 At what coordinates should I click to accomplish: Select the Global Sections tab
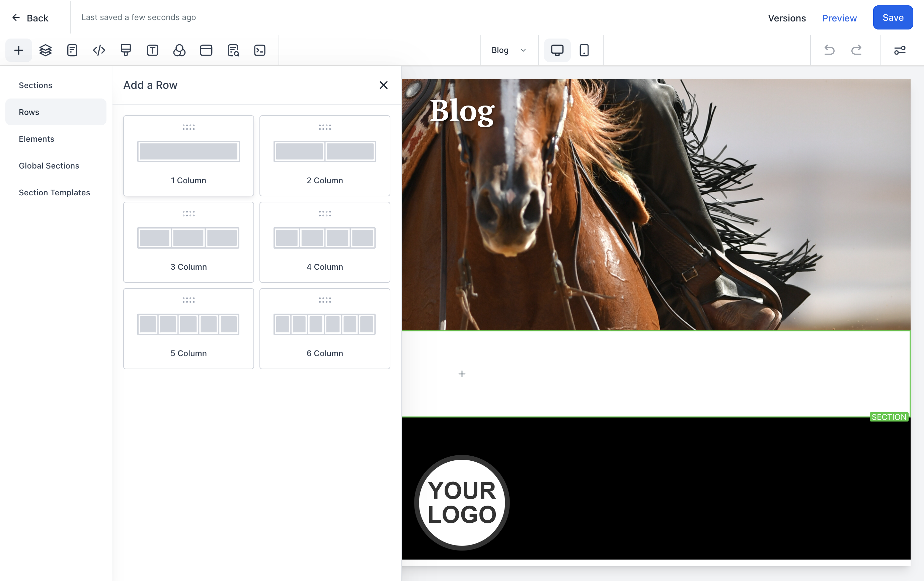56,166
